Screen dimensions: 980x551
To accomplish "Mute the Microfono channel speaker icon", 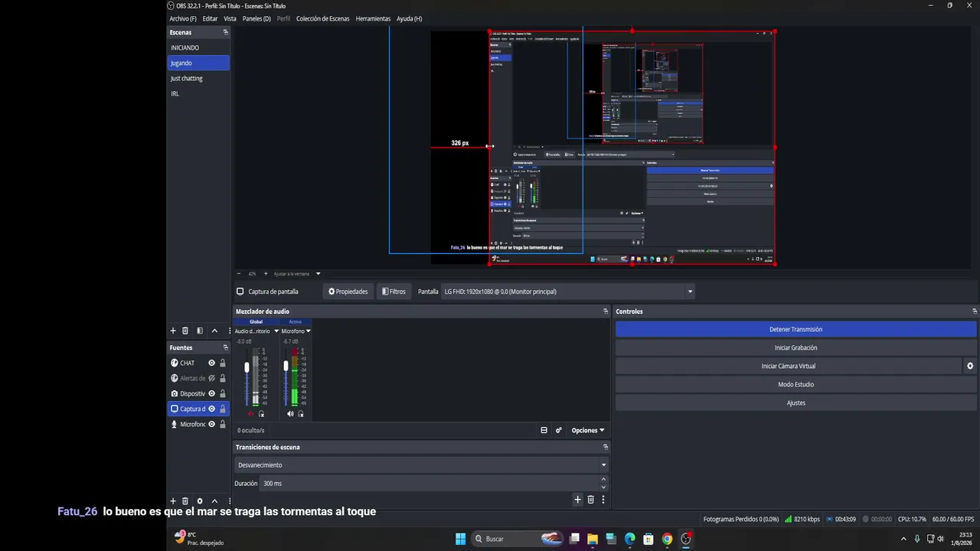I will (290, 414).
